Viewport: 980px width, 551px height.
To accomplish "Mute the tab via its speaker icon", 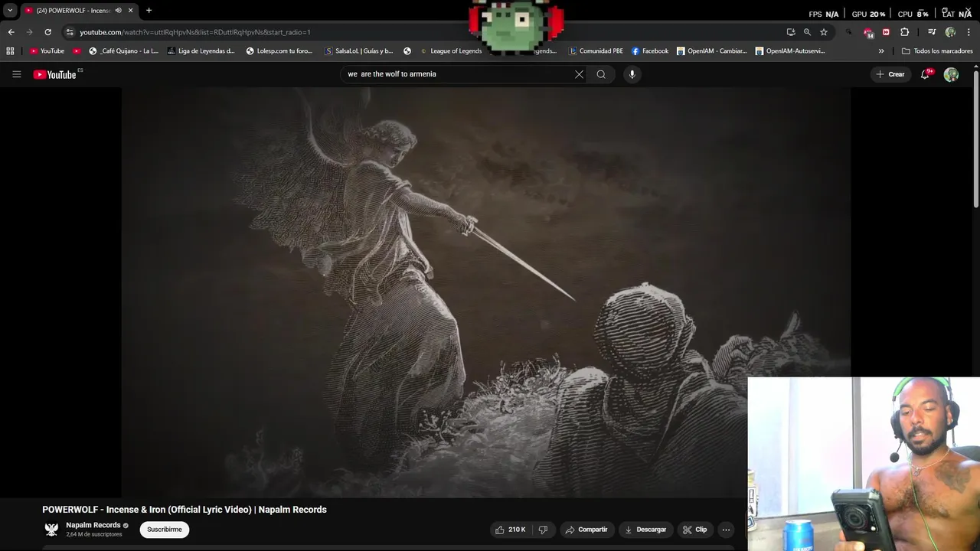I will click(118, 11).
